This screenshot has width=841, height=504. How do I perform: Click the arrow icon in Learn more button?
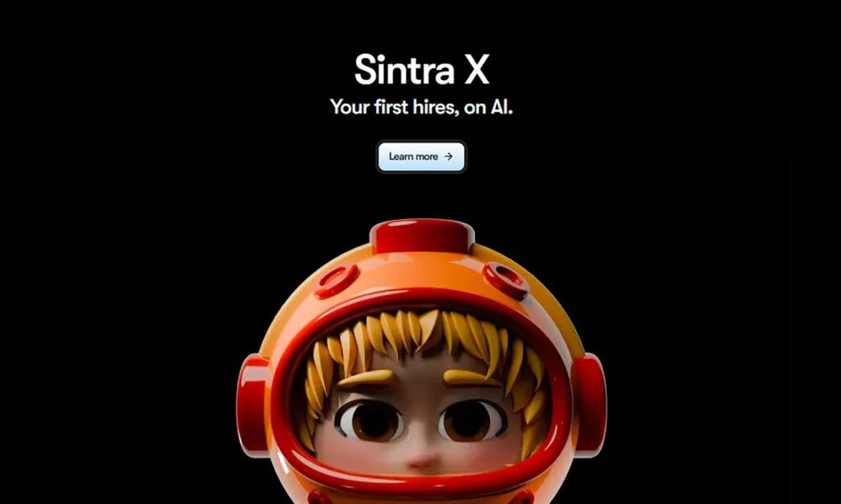pos(449,156)
